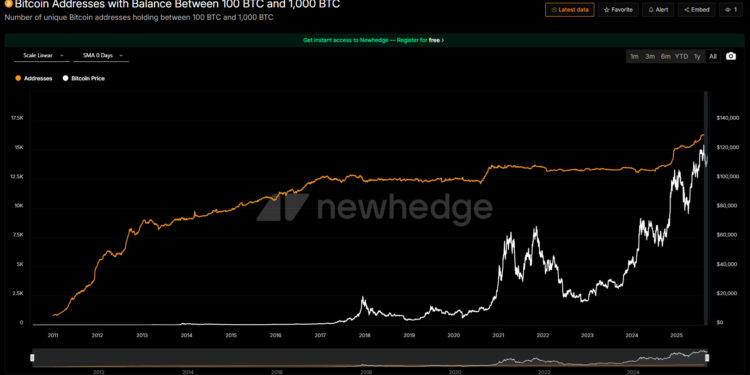Click the $60,000 price axis label
750x375 pixels.
(726, 235)
